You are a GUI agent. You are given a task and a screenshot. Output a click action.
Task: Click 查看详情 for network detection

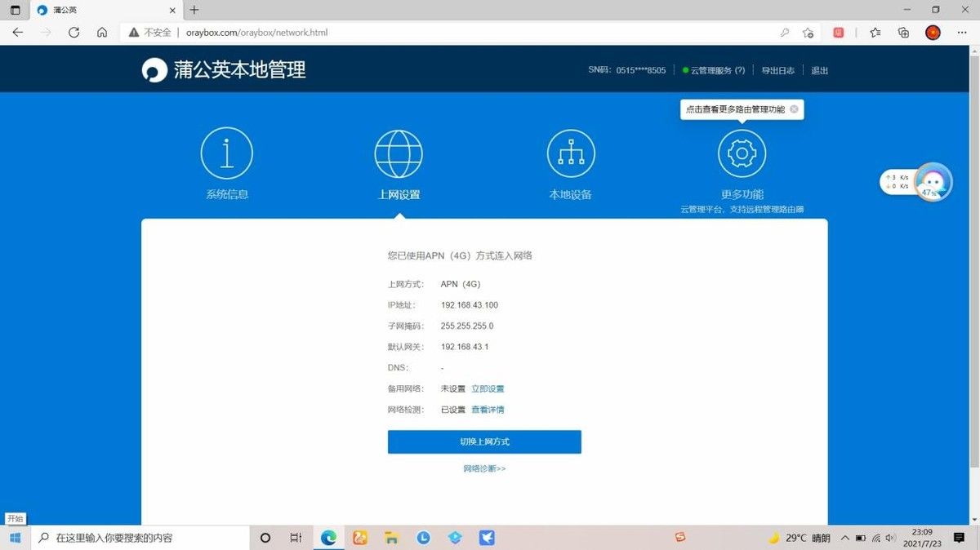(x=488, y=410)
